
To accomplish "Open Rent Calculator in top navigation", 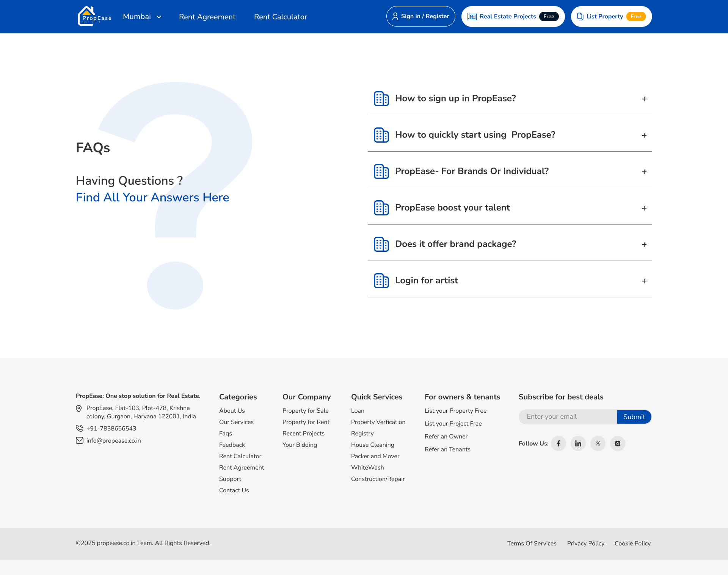I will pyautogui.click(x=281, y=17).
